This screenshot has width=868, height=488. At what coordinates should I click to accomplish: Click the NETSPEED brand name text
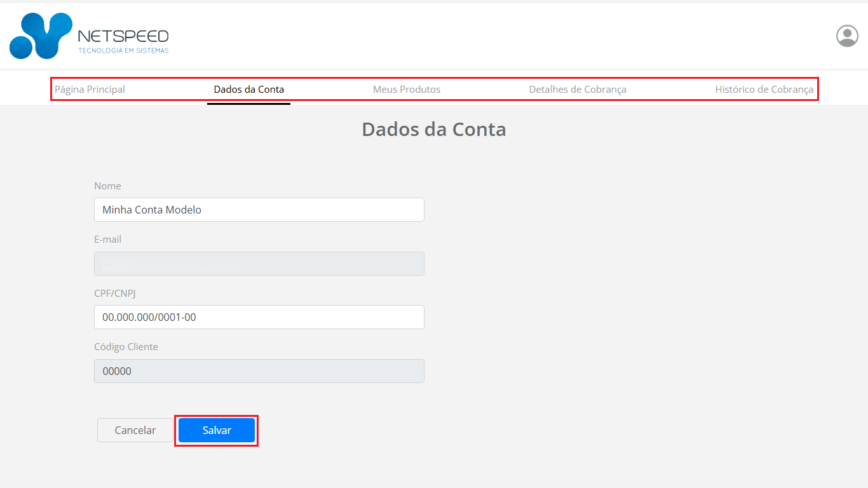[x=123, y=36]
